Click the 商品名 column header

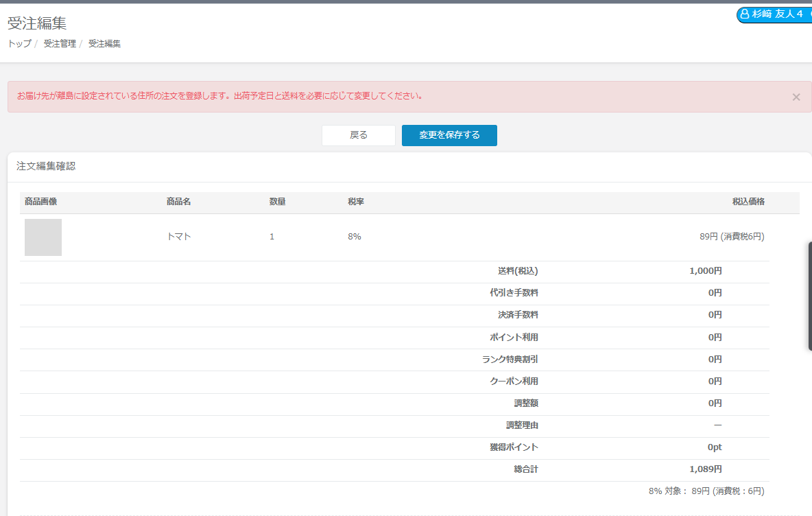pyautogui.click(x=178, y=202)
